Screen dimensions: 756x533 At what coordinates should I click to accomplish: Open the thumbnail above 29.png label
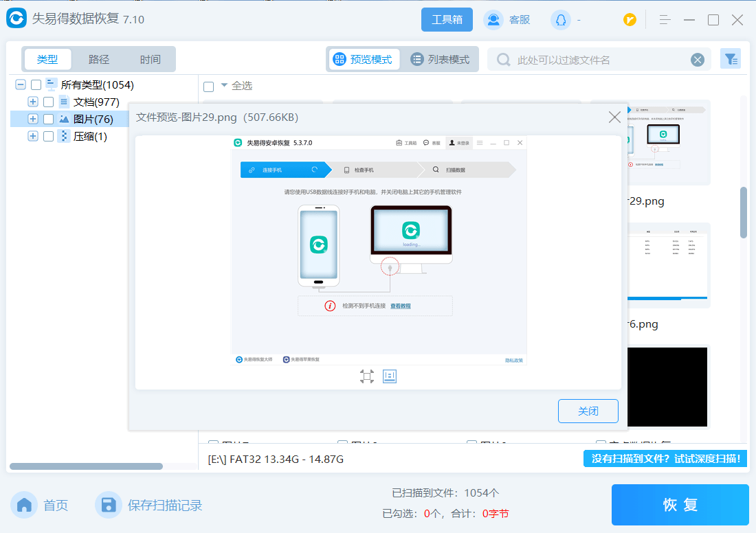click(668, 143)
